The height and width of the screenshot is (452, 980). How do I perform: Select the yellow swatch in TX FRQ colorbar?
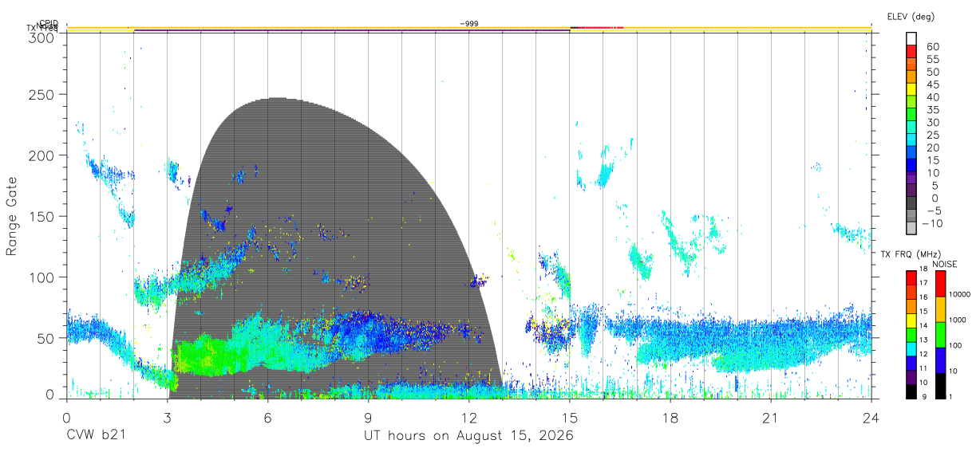tap(911, 320)
